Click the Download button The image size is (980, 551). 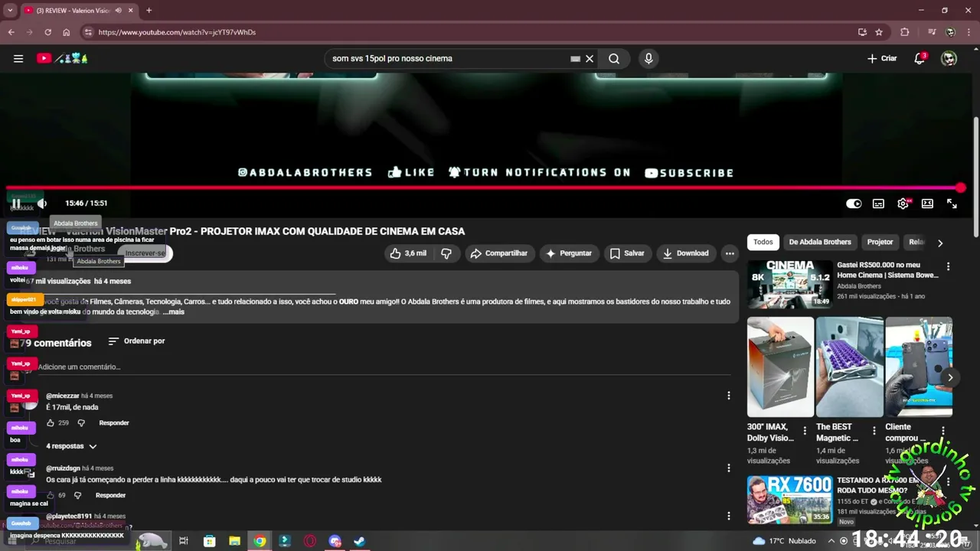point(686,253)
